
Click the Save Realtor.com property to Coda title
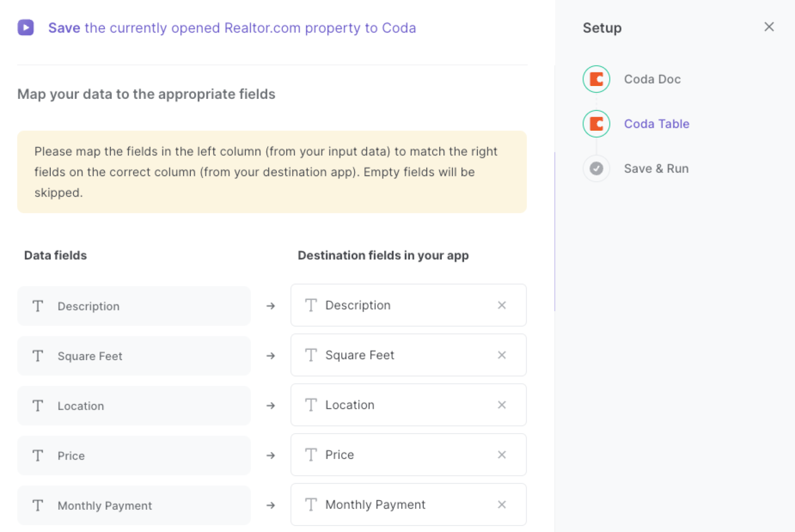[x=232, y=28]
